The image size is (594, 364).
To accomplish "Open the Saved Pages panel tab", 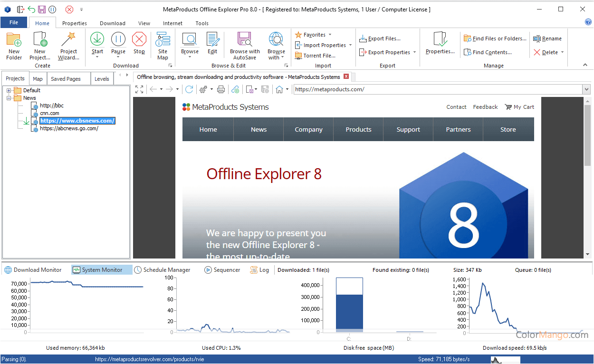I will point(66,79).
